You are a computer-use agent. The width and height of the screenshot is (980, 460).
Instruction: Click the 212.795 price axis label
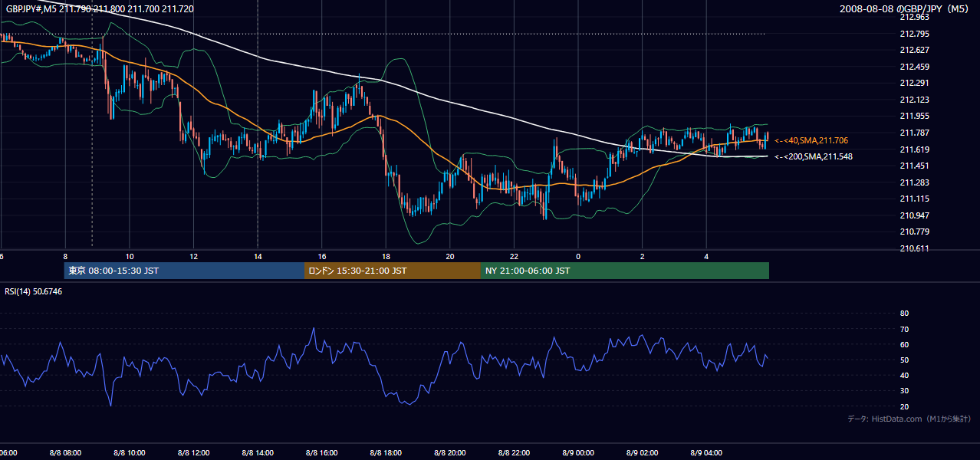pos(914,34)
